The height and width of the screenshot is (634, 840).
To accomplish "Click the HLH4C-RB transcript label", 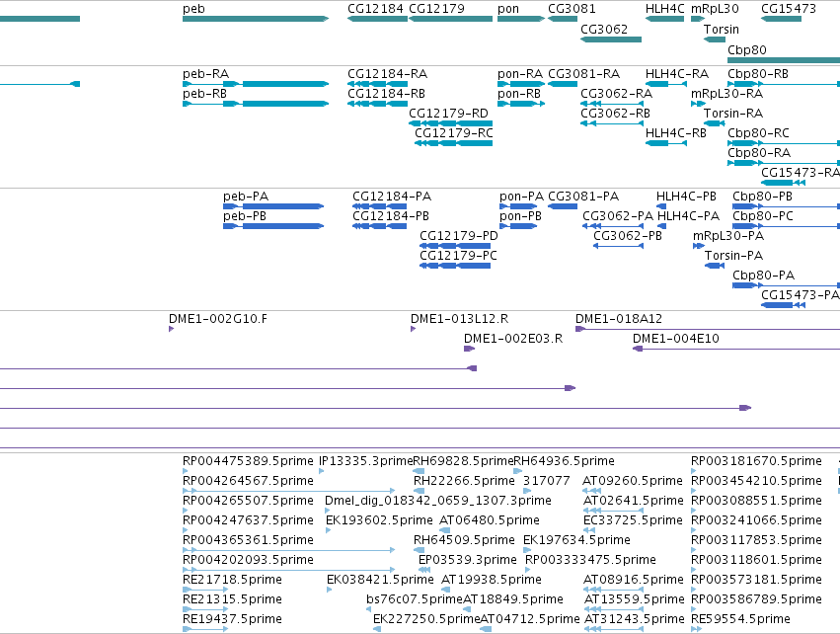I will tap(676, 133).
